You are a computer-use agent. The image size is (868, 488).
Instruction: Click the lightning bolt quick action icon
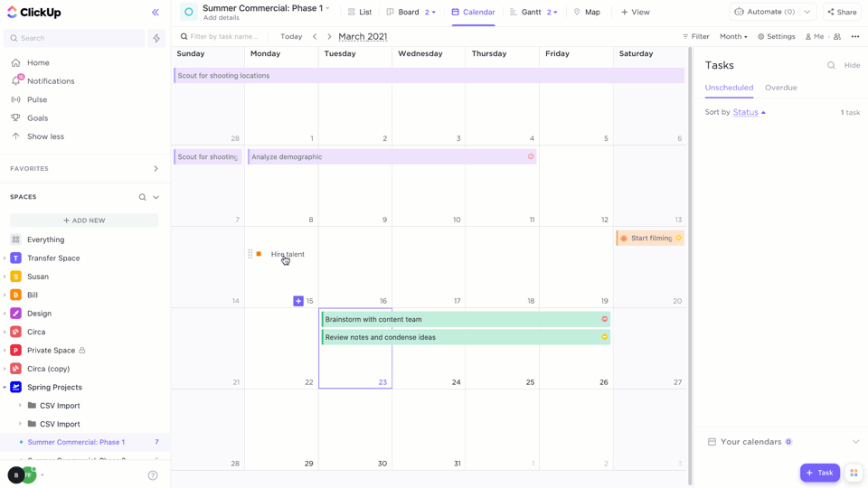click(x=156, y=38)
